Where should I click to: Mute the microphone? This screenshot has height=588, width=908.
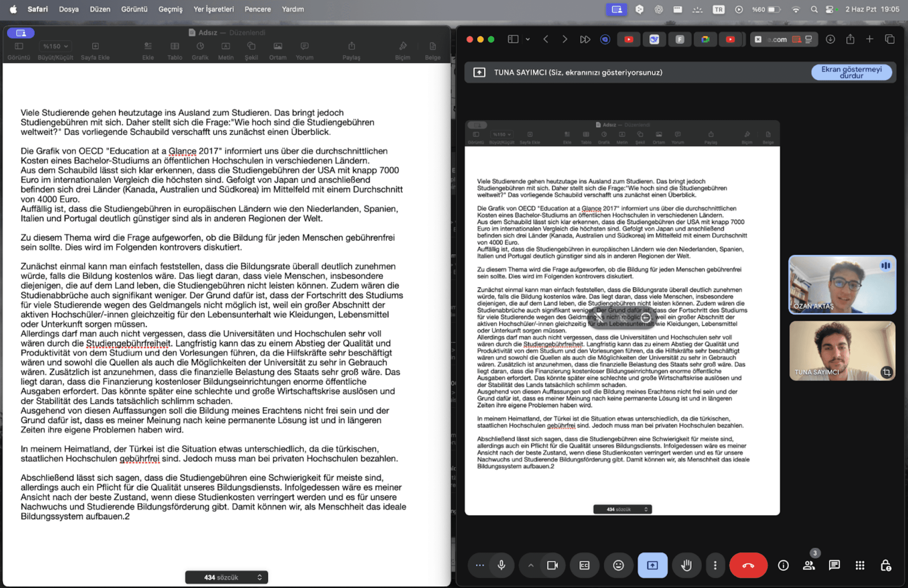tap(501, 565)
